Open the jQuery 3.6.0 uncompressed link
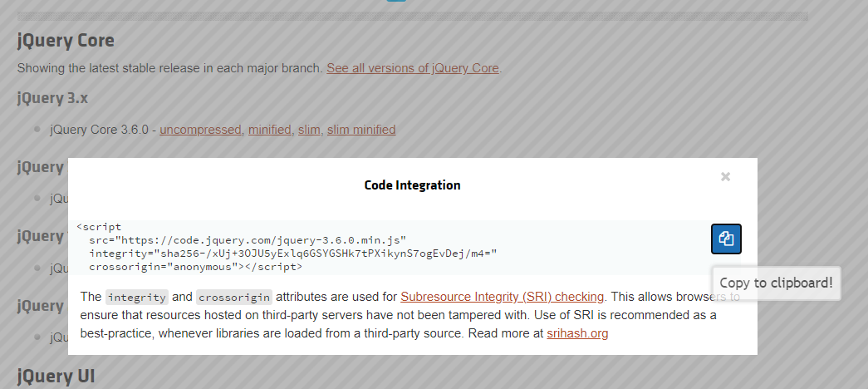Image resolution: width=868 pixels, height=389 pixels. pos(200,130)
